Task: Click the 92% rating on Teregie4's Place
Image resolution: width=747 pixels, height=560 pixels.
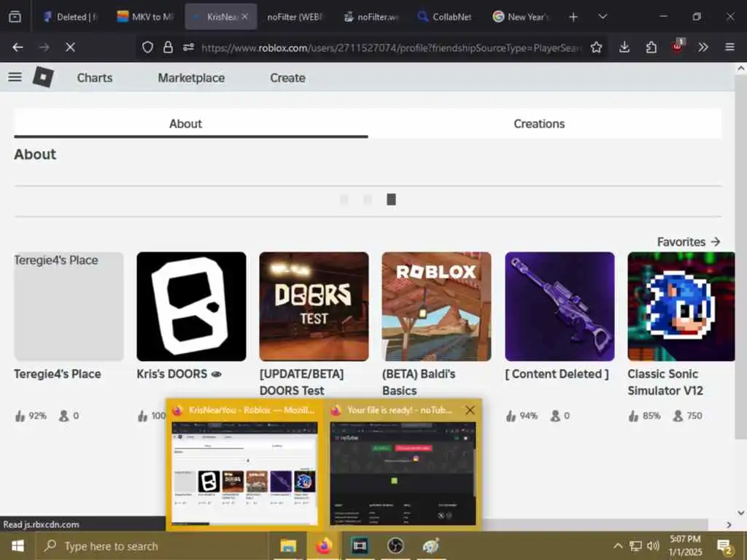Action: coord(31,416)
